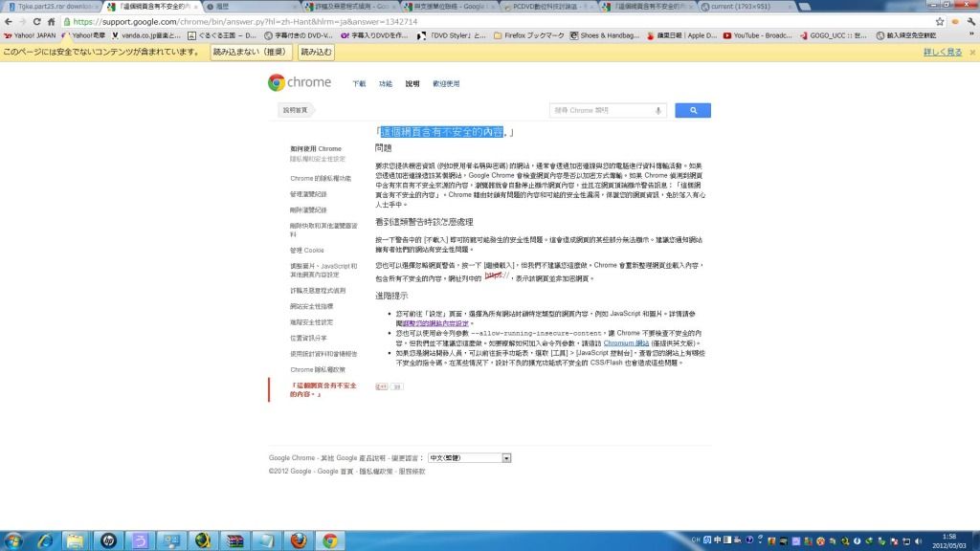Viewport: 980px width, 551px height.
Task: Click the 読み込む button
Action: point(316,52)
